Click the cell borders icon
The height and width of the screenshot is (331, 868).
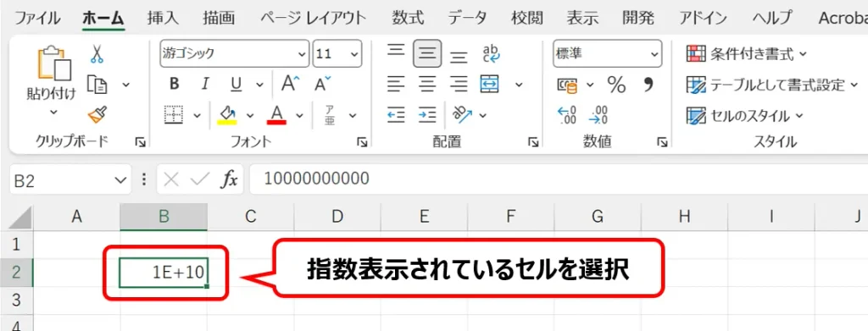(x=175, y=115)
